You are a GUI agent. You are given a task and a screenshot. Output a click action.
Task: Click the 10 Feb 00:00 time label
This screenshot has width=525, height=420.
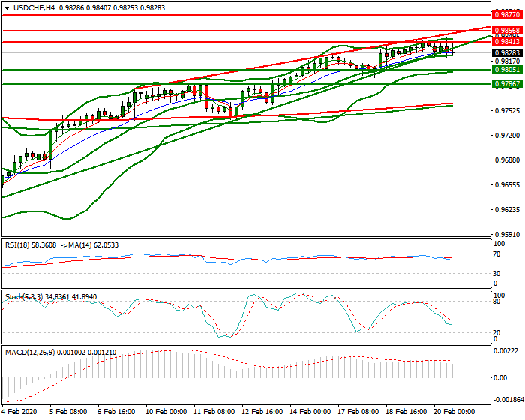[x=166, y=412]
